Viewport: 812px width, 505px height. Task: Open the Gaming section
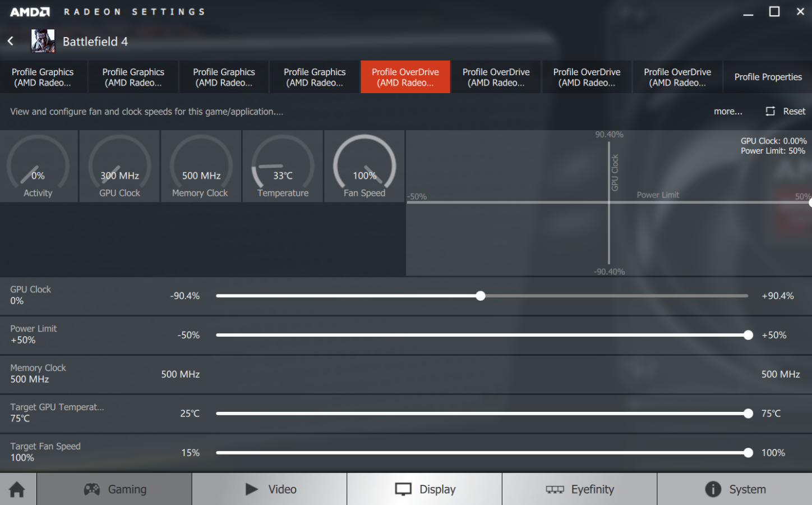point(115,489)
